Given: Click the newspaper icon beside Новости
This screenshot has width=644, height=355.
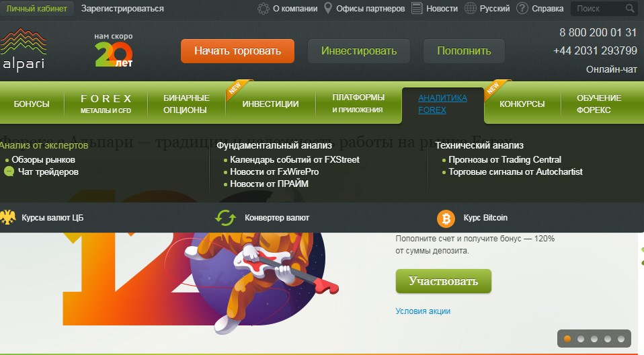Looking at the screenshot, I should pos(417,8).
